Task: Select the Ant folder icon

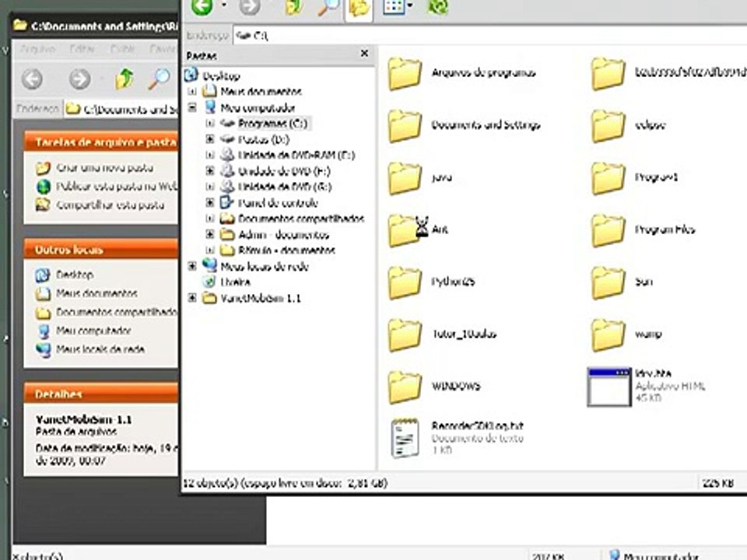Action: tap(405, 230)
